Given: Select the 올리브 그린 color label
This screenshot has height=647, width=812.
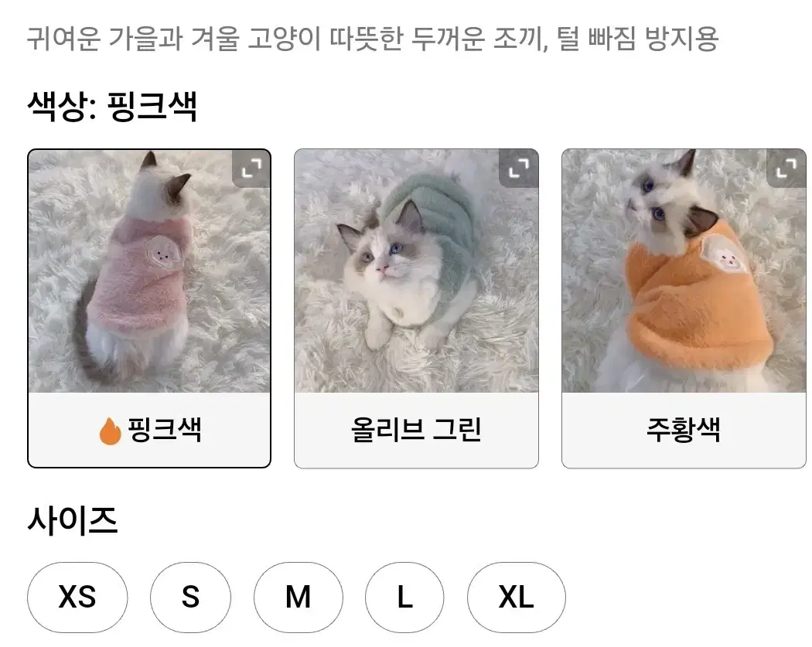Looking at the screenshot, I should pos(416,430).
